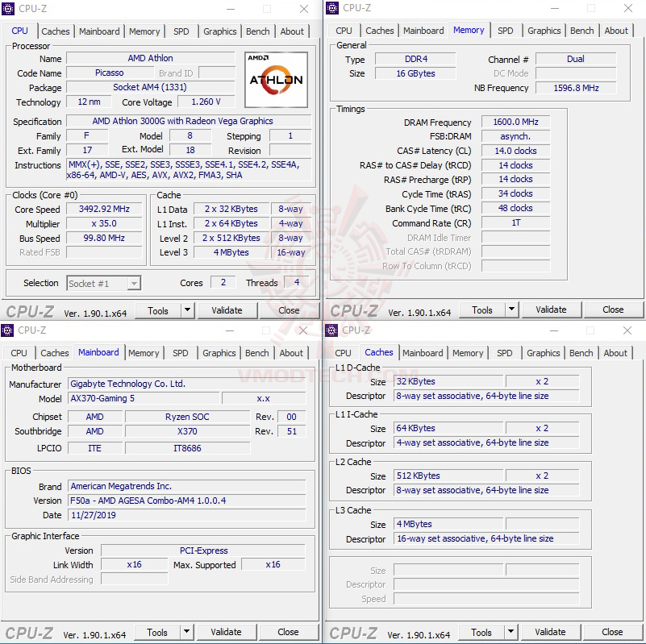Screen dimensions: 646x644
Task: Open About tab in Caches window
Action: point(615,353)
